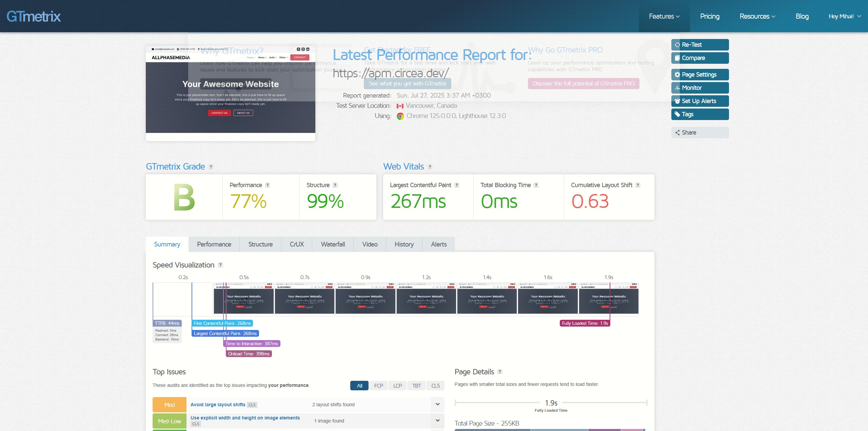Screen dimensions: 868x431
Task: Select the All issues filter
Action: pos(359,386)
